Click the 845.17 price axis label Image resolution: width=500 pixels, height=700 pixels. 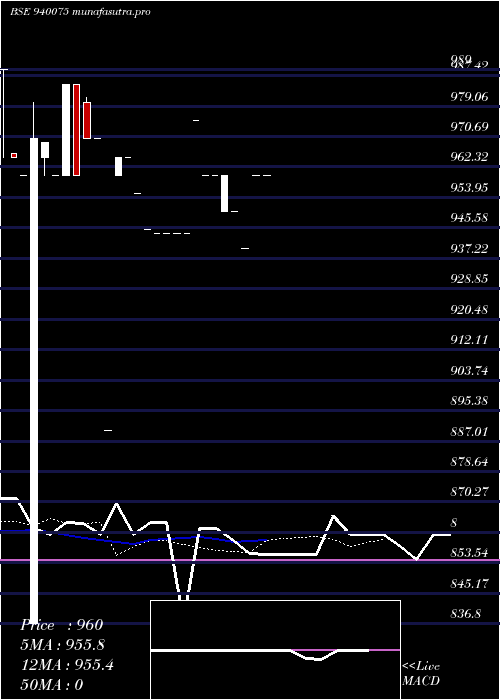pyautogui.click(x=469, y=583)
